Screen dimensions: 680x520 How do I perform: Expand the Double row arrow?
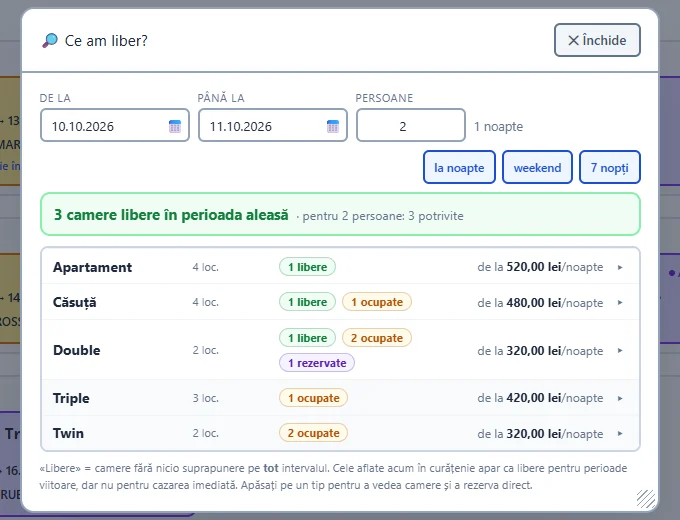[x=620, y=350]
